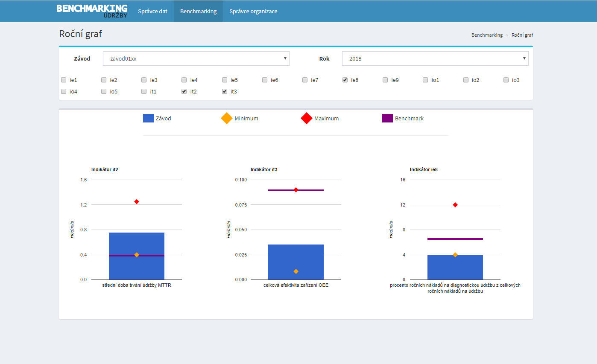Viewport: 597px width, 364px height.
Task: Click the purple Benchmark legend swatch
Action: pyautogui.click(x=387, y=118)
